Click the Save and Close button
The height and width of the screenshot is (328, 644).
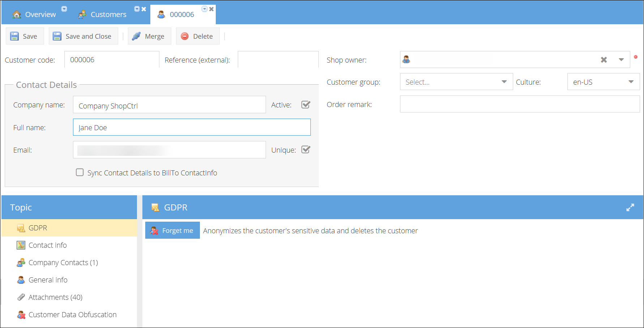83,36
